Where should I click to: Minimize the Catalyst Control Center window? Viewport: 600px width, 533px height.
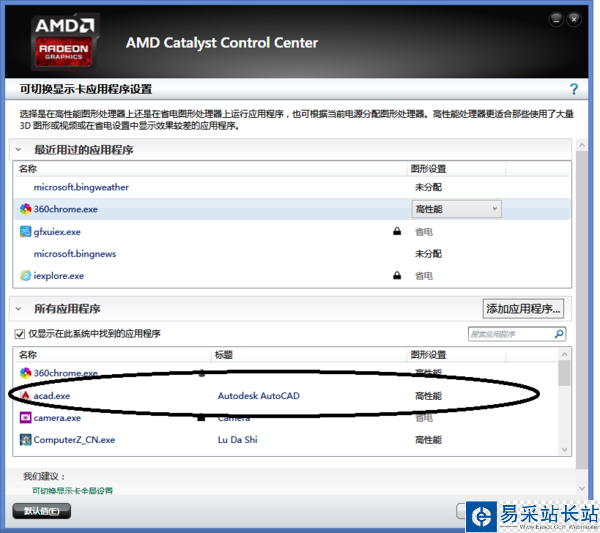tap(556, 19)
